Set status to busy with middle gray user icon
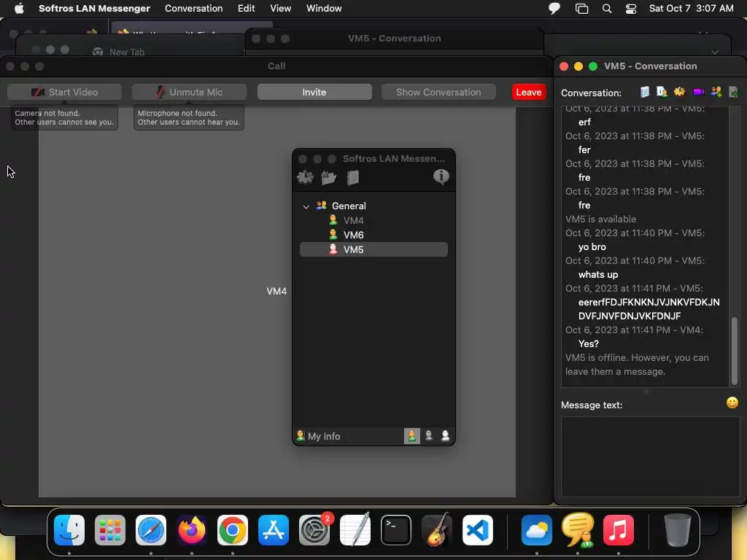The image size is (747, 560). tap(429, 436)
